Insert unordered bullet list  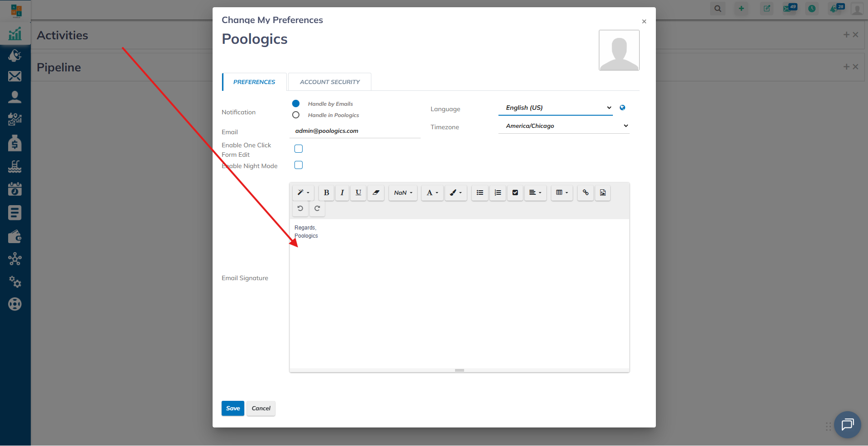coord(479,192)
